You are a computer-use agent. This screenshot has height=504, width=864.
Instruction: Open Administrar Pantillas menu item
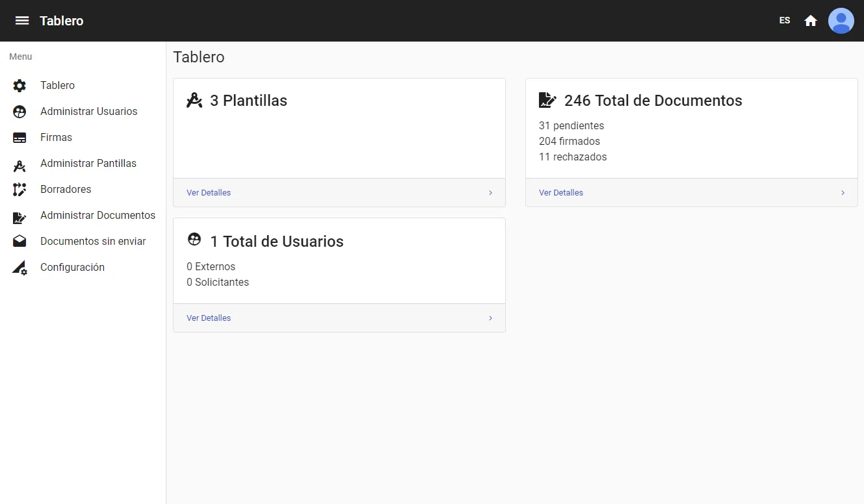(x=88, y=164)
